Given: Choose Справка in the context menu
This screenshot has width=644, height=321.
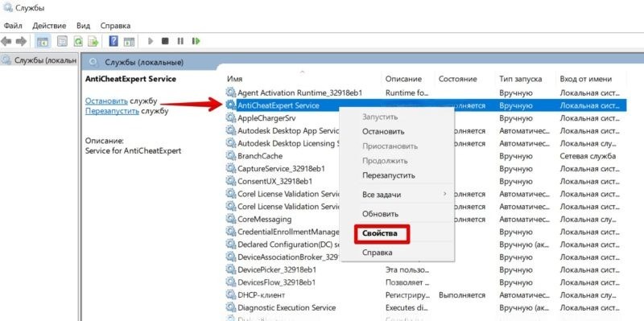Looking at the screenshot, I should (x=377, y=253).
